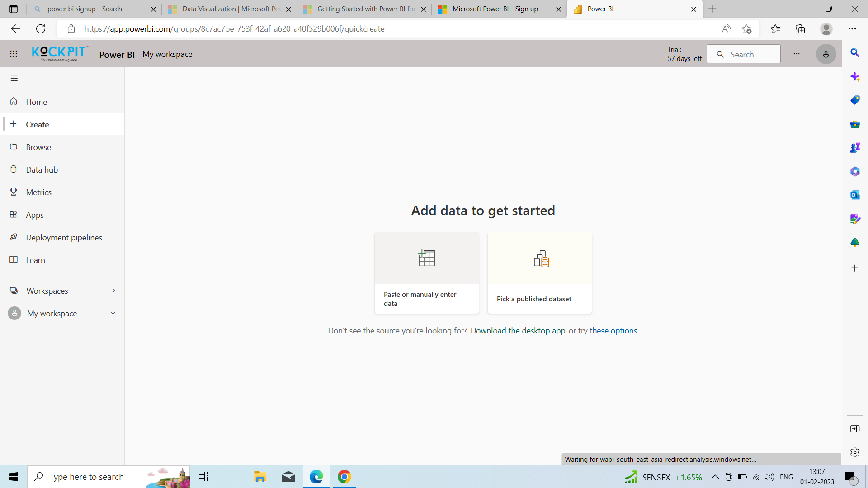Click the address bar URL

[x=234, y=29]
